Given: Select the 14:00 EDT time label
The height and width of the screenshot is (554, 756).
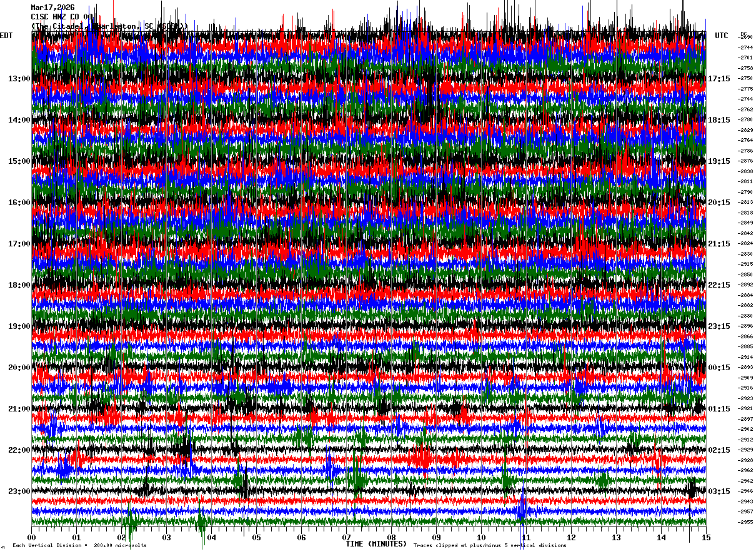Looking at the screenshot, I should click(x=19, y=120).
